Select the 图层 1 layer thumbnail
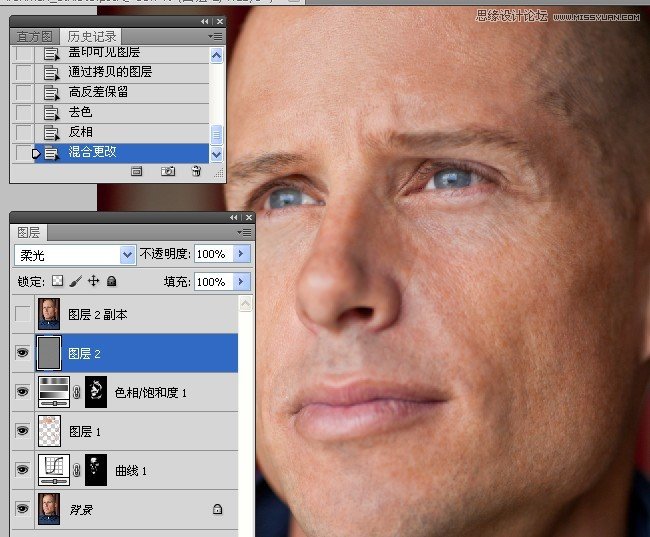650x537 pixels. [49, 431]
